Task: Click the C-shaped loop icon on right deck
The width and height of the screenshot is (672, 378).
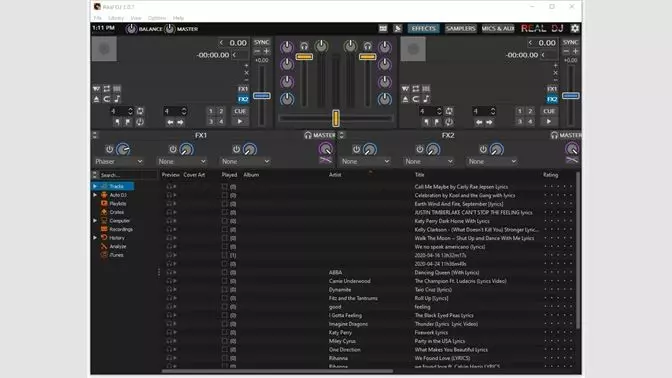Action: [x=416, y=99]
